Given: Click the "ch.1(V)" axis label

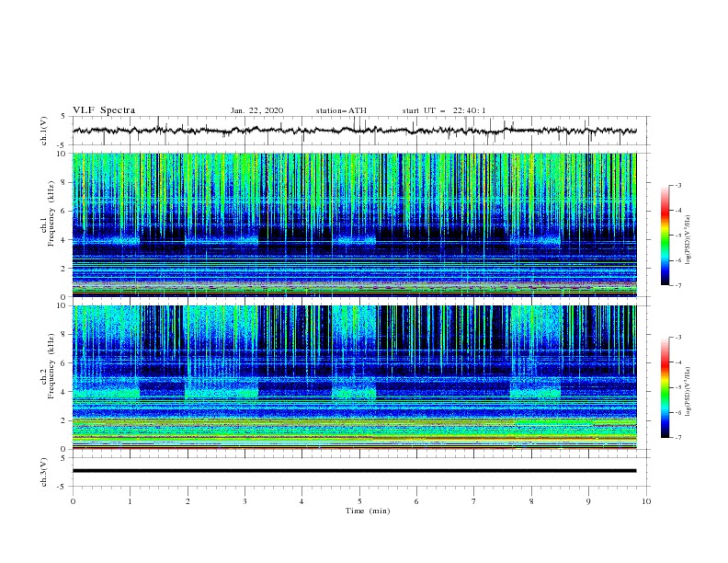Looking at the screenshot, I should point(44,131).
